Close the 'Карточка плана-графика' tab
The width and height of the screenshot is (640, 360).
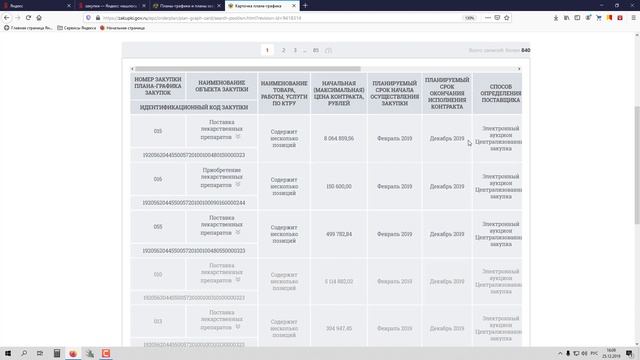[294, 6]
